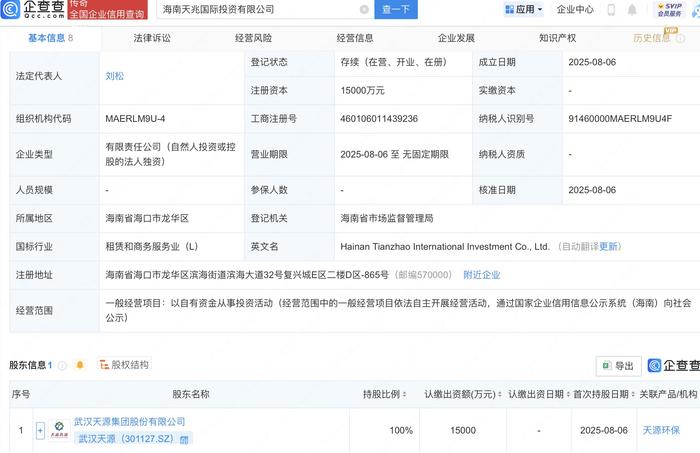Open the 历史信息 VIP tab
The image size is (700, 453).
pyautogui.click(x=652, y=38)
